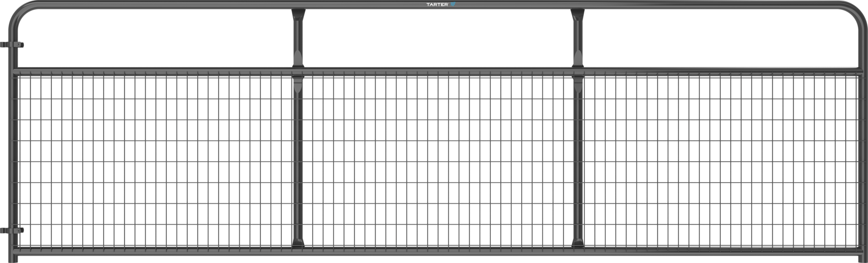868x263 pixels.
Task: Click the open gap above center mesh section
Action: [437, 38]
